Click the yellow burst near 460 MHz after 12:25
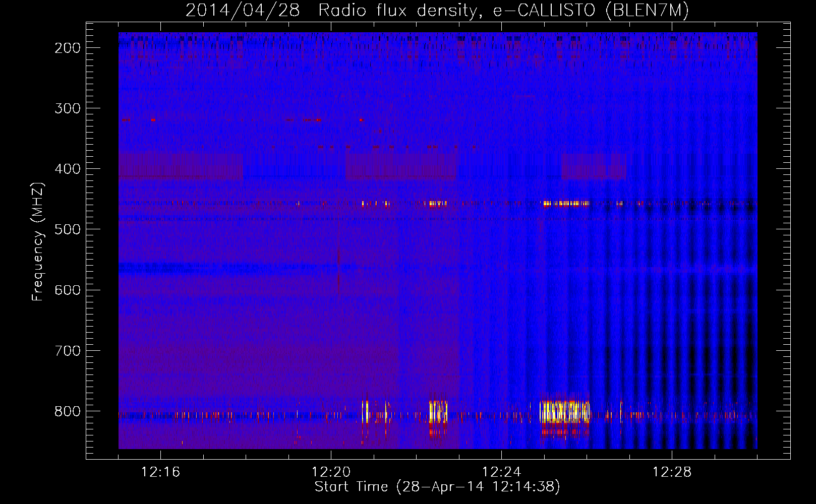 coord(565,204)
